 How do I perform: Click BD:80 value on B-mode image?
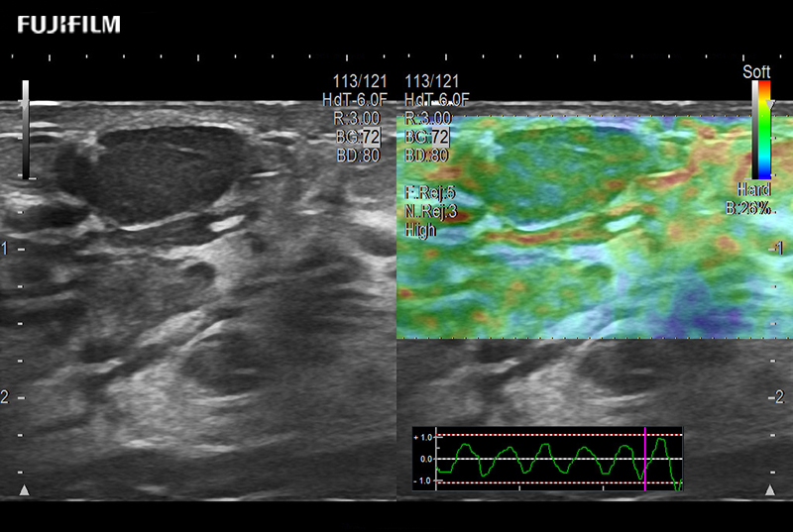(x=358, y=156)
